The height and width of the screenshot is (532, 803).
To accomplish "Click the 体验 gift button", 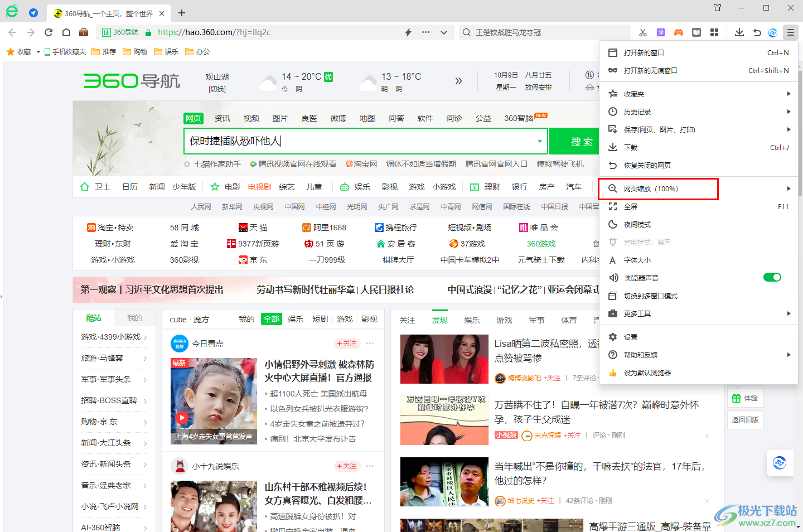I will pos(745,398).
